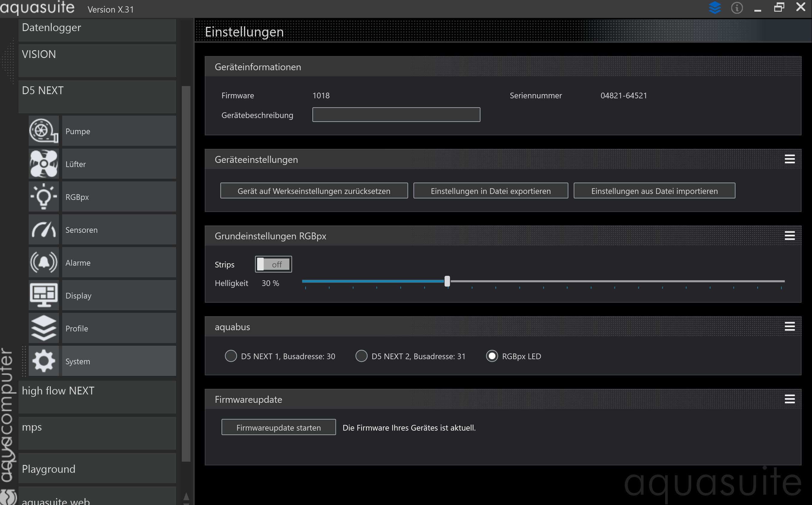Open the aquabus section hamburger menu

coord(790,327)
